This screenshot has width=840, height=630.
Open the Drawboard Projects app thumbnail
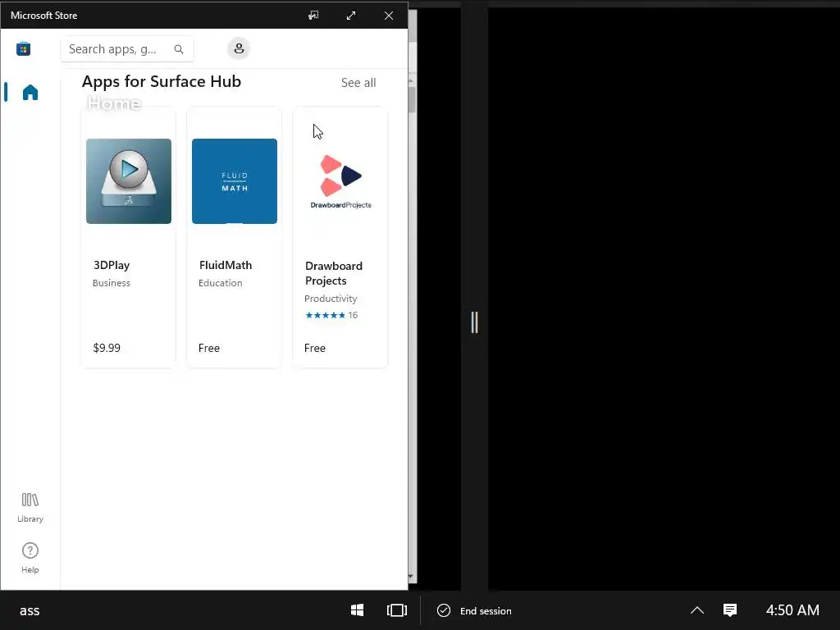pyautogui.click(x=340, y=181)
